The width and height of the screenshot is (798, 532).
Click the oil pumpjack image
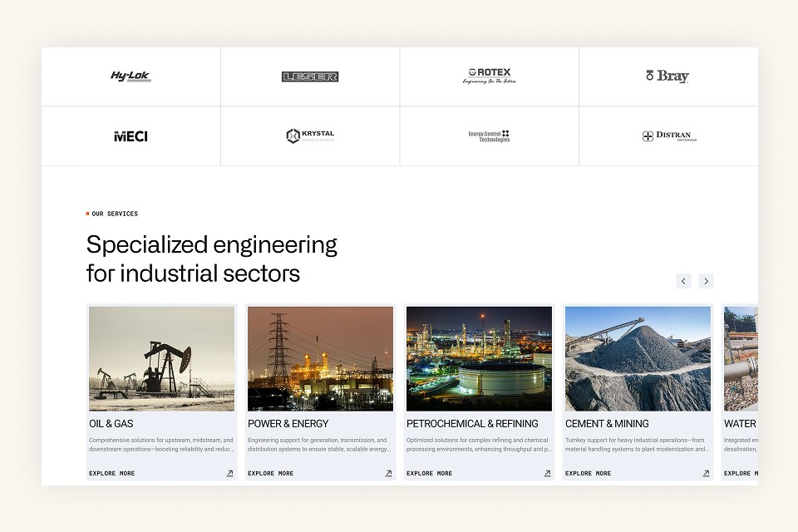[162, 359]
